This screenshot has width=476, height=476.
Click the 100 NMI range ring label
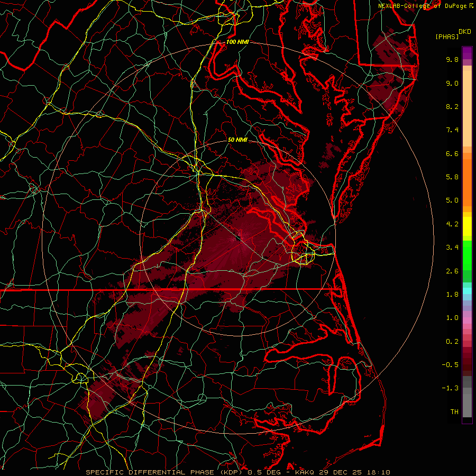tap(237, 42)
